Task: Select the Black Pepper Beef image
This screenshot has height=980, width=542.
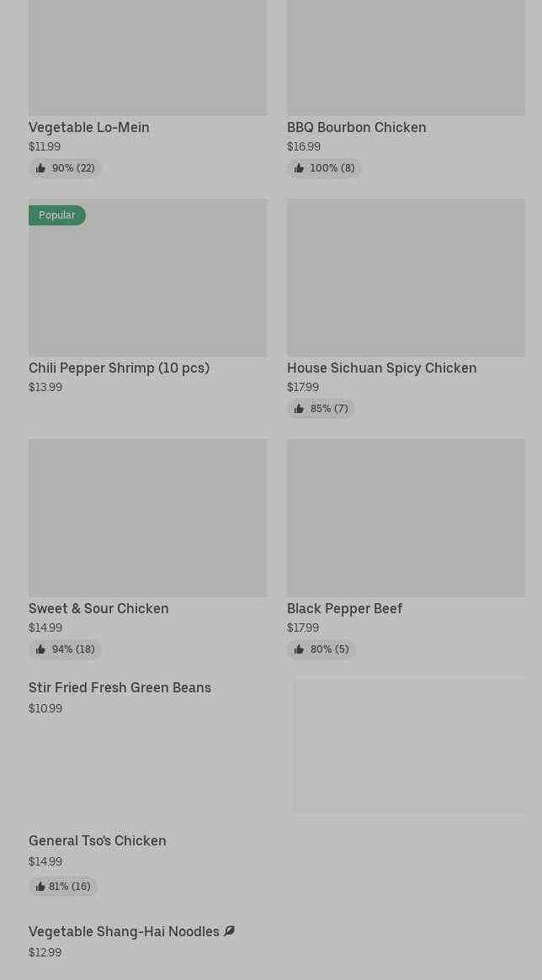Action: click(x=406, y=517)
